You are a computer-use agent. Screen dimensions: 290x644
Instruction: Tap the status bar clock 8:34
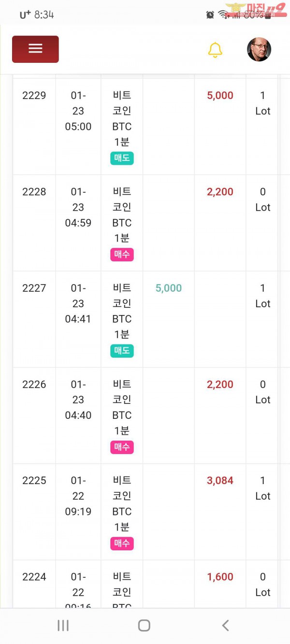(x=43, y=14)
